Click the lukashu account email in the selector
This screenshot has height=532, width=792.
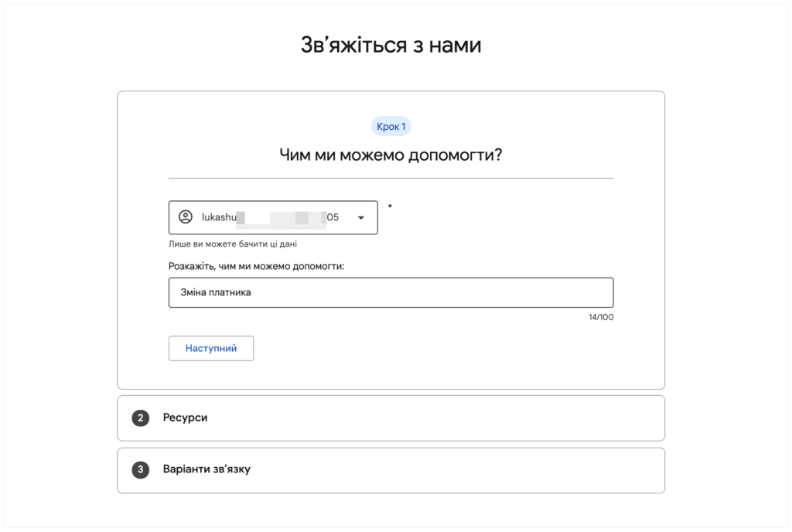[x=263, y=217]
